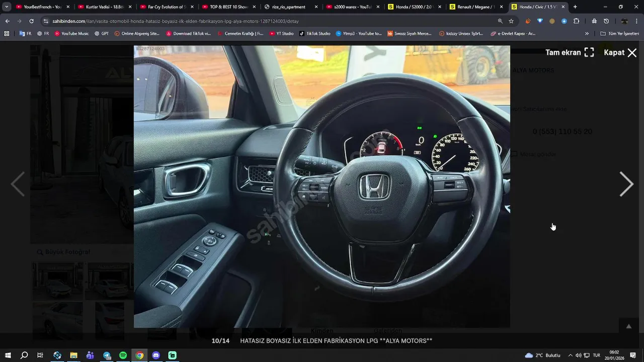The height and width of the screenshot is (362, 644).
Task: Open a new browser tab
Action: click(575, 7)
